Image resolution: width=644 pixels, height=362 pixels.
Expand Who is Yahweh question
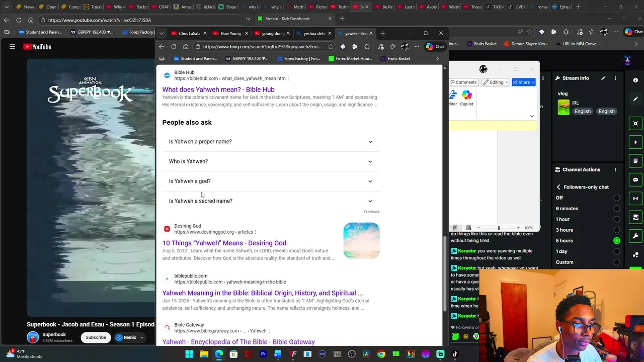coord(271,161)
